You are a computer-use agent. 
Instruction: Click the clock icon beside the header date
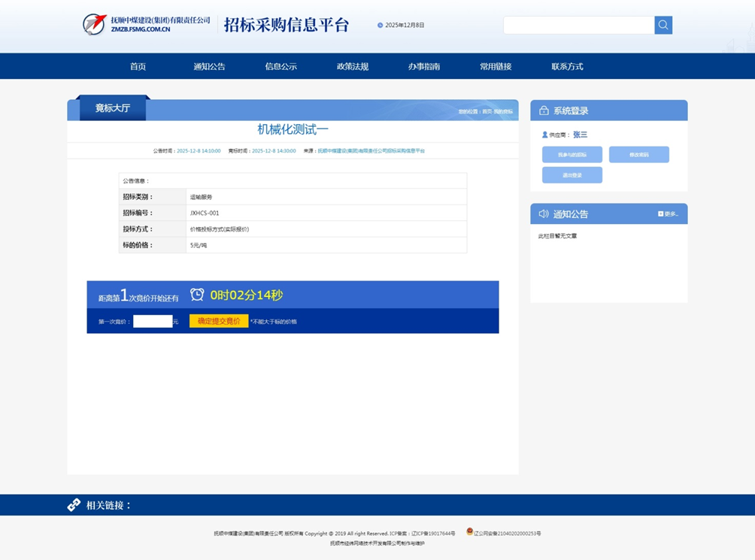(380, 26)
